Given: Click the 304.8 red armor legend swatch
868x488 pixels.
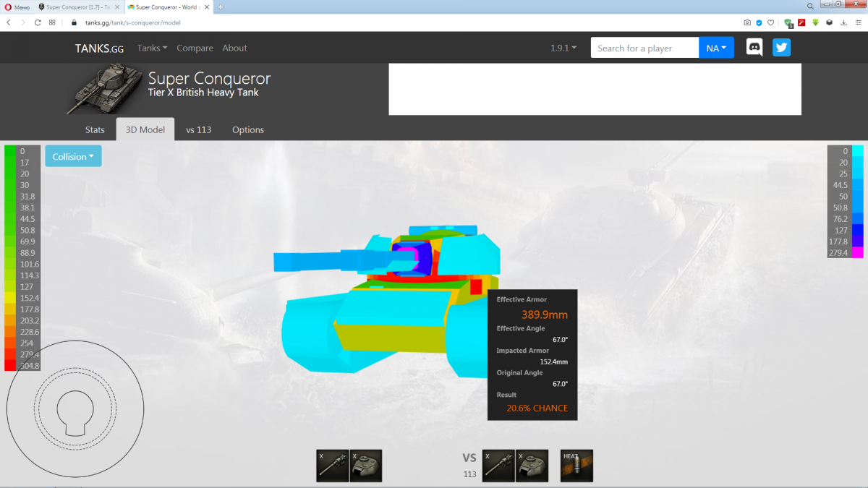Looking at the screenshot, I should (10, 365).
